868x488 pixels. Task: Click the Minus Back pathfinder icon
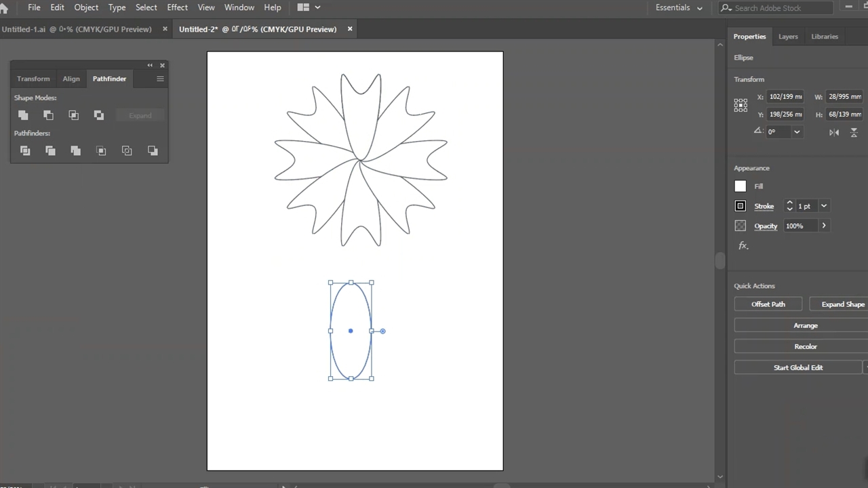[153, 150]
